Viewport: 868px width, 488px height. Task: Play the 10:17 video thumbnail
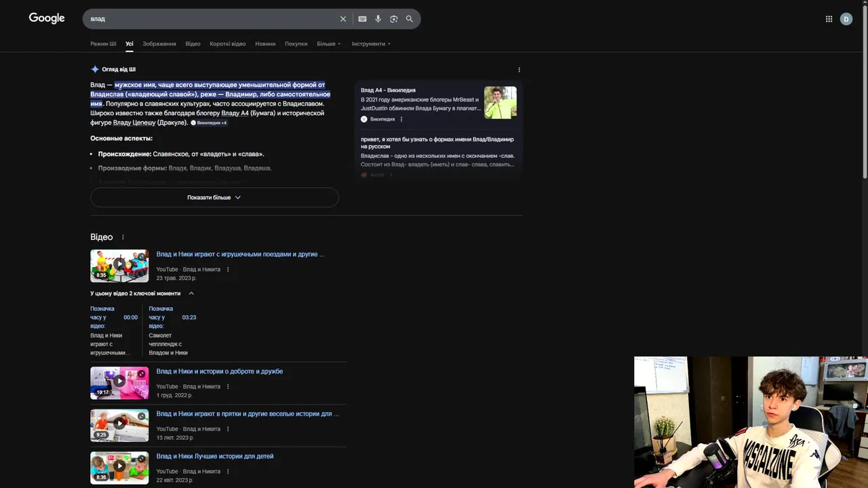tap(119, 383)
